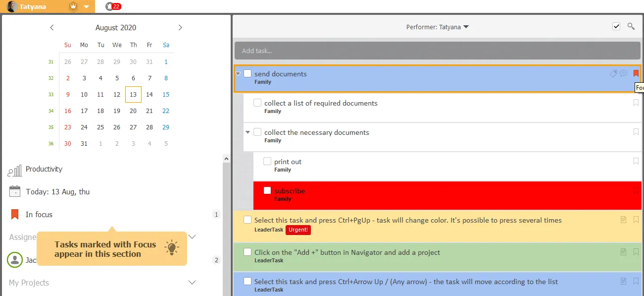
Task: Collapse the send documents subtask tree
Action: pyautogui.click(x=238, y=73)
